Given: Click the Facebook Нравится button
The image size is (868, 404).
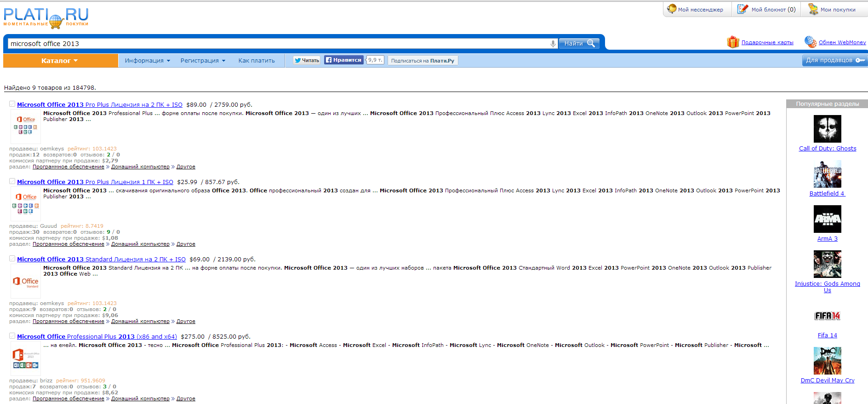Looking at the screenshot, I should 344,60.
